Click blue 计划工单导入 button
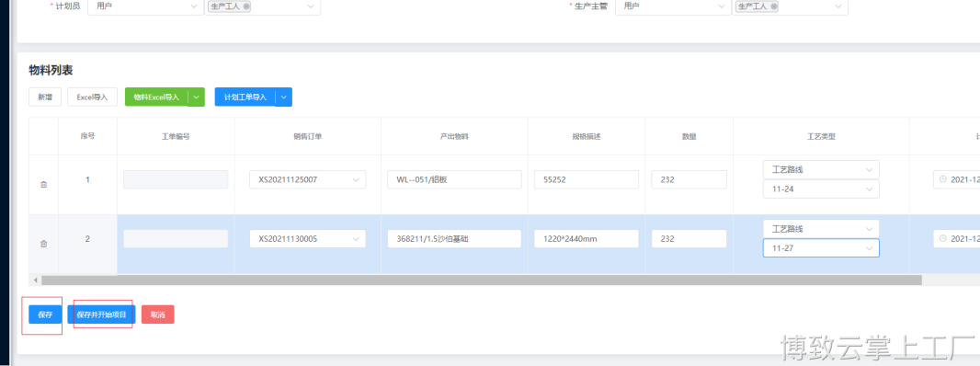The image size is (980, 366). point(245,97)
